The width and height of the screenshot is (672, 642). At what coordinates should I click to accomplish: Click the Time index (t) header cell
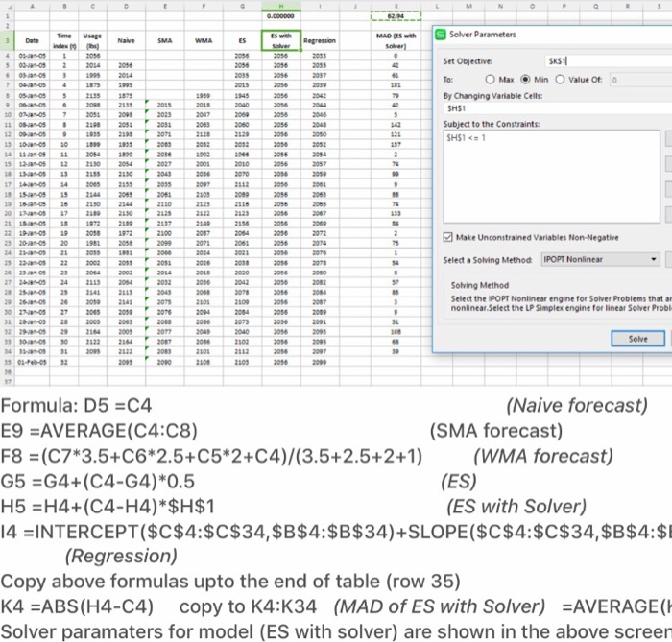pyautogui.click(x=64, y=40)
